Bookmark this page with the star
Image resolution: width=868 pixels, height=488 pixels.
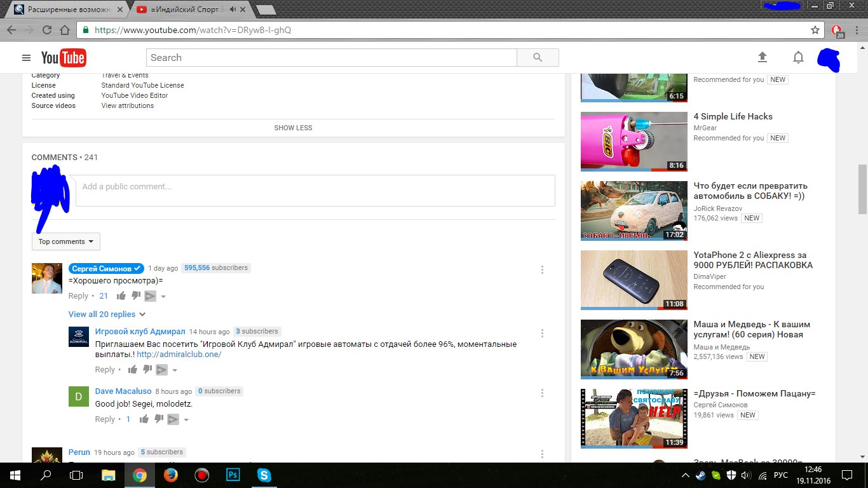pos(815,30)
